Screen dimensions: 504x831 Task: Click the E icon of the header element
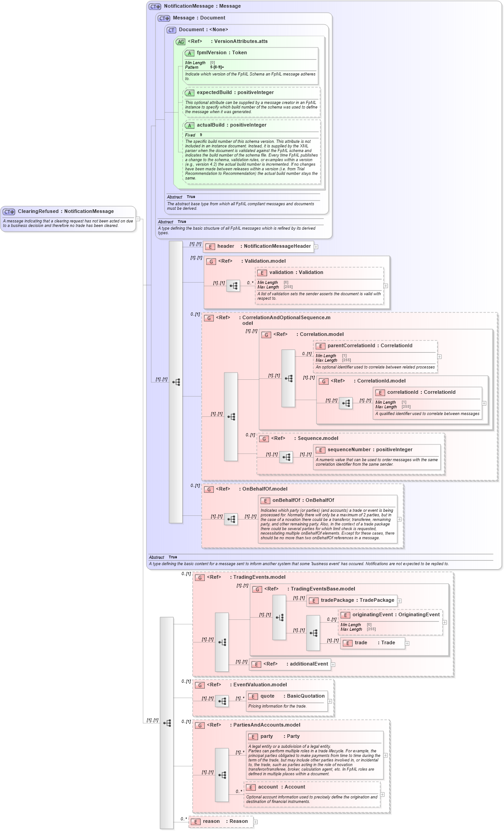[210, 247]
